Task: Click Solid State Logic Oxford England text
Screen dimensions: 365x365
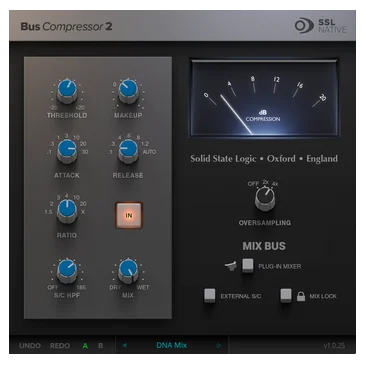Action: pyautogui.click(x=264, y=159)
